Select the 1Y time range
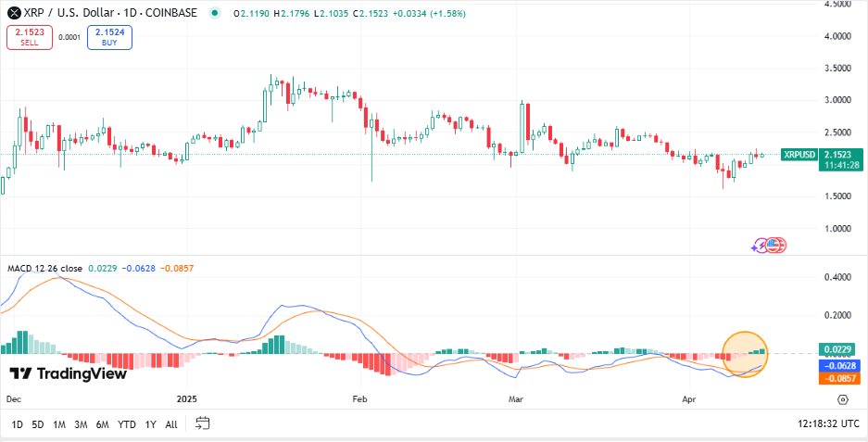Viewport: 868px width, 442px height. coord(150,424)
